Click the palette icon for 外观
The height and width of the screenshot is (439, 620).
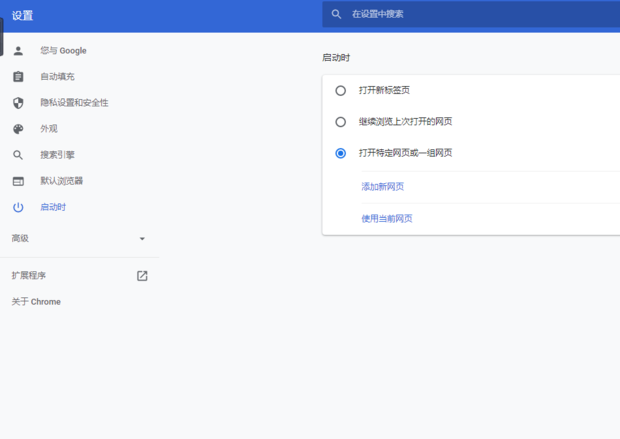(x=18, y=129)
